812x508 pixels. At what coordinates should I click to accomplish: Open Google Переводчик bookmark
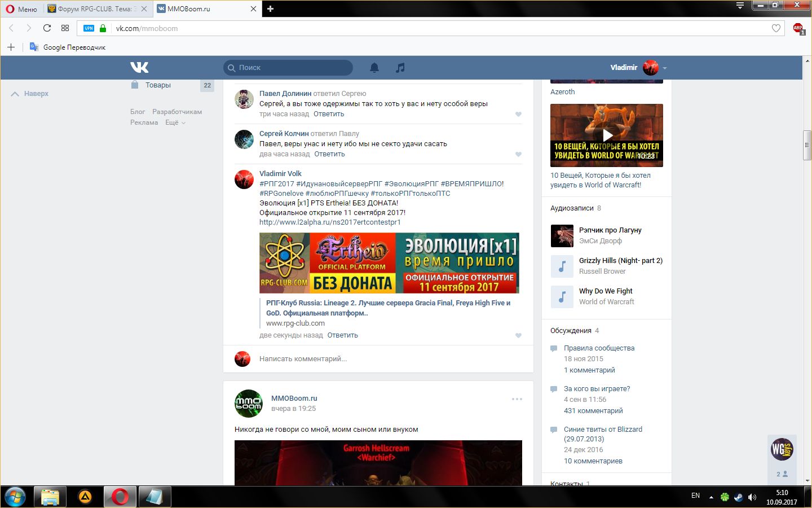[68, 47]
